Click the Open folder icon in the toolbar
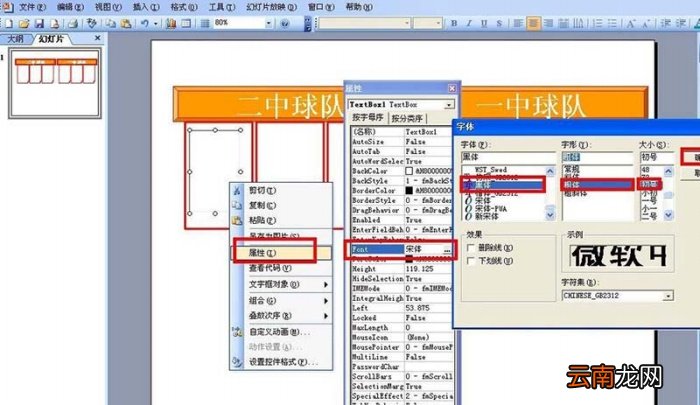Viewport: 700px width, 405px height. coord(24,23)
